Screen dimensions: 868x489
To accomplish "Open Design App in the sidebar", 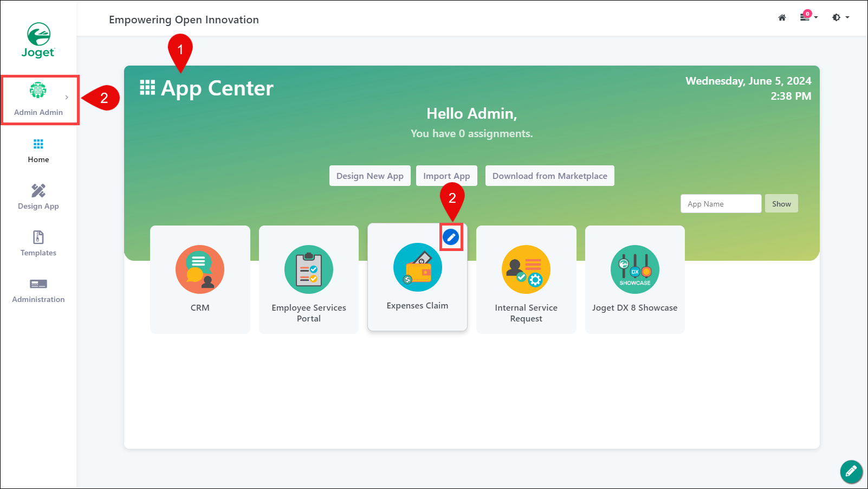I will click(x=38, y=197).
